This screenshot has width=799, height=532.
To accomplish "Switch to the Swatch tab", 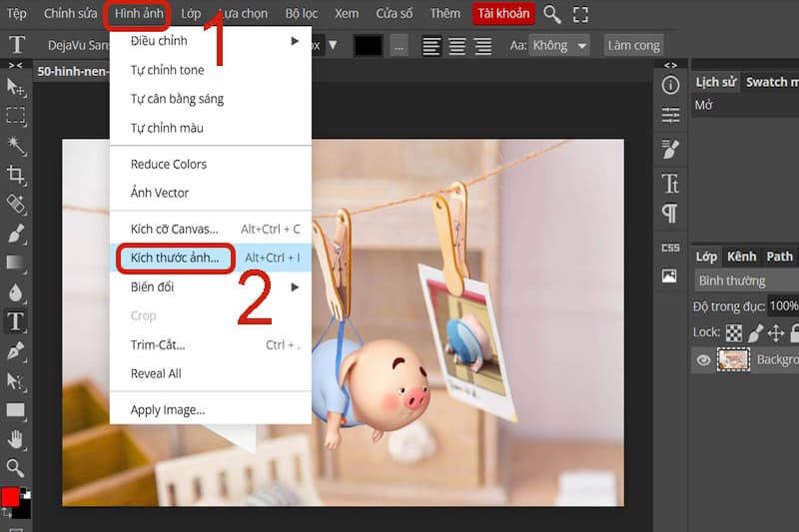I will tap(771, 82).
